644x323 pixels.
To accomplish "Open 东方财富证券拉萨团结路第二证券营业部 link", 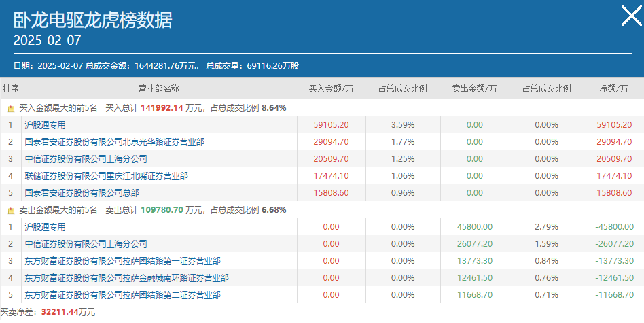I will pos(122,294).
